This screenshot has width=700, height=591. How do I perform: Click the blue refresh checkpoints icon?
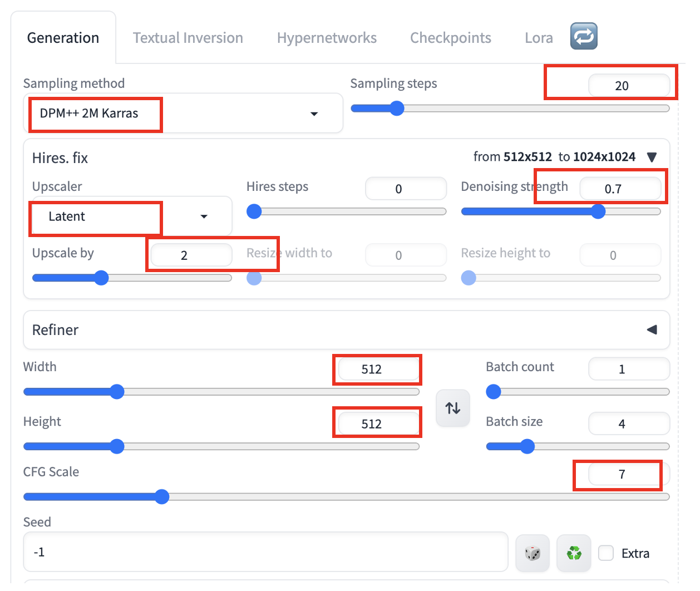[x=583, y=37]
